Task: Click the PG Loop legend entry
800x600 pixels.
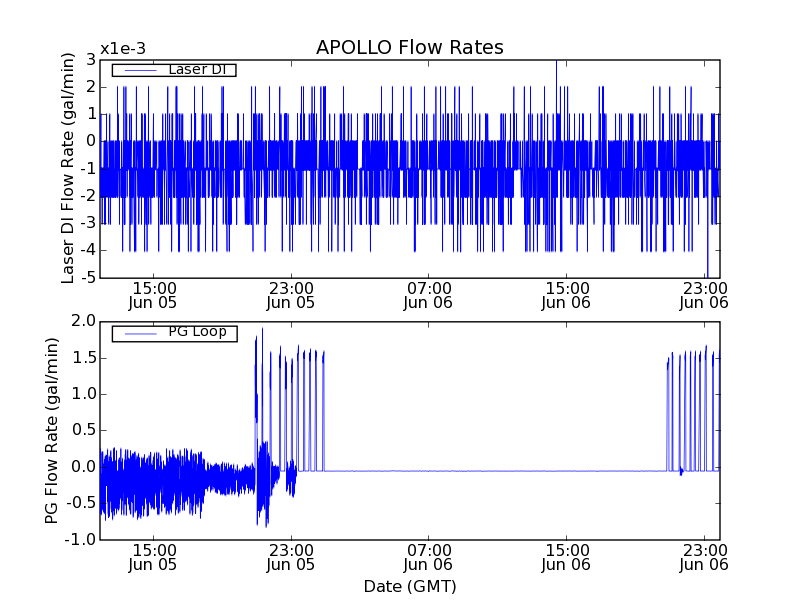Action: point(174,333)
